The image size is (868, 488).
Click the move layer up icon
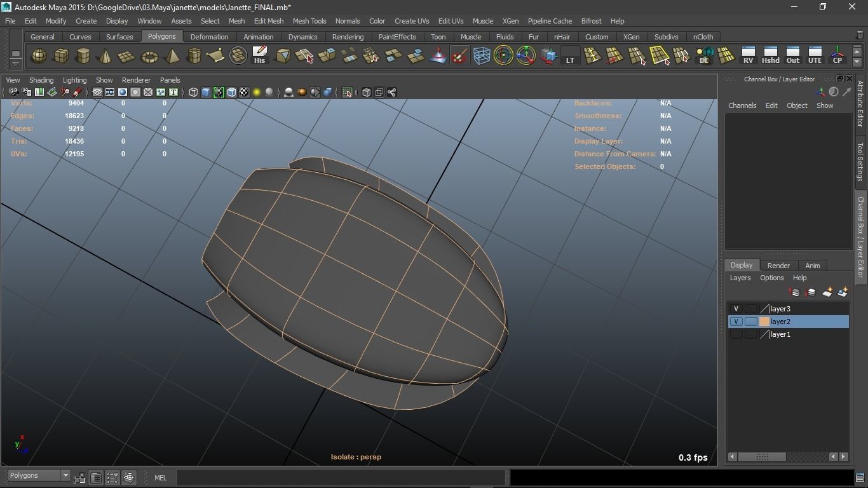click(x=795, y=292)
